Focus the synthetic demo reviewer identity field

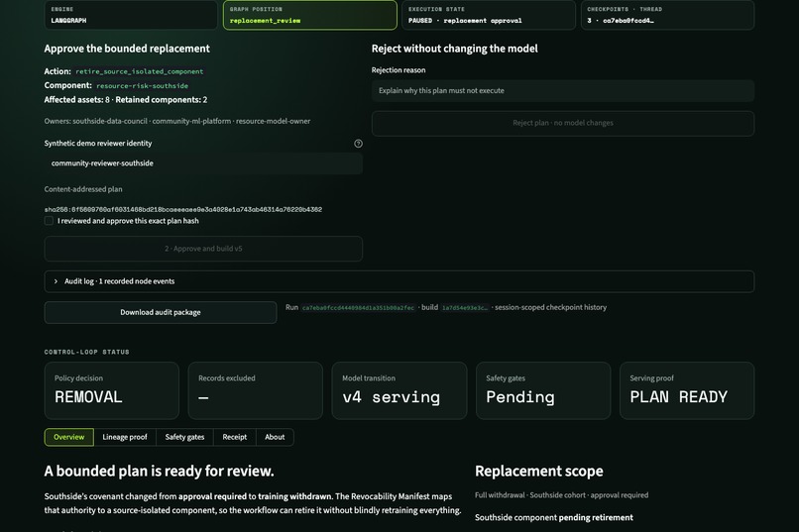point(203,163)
